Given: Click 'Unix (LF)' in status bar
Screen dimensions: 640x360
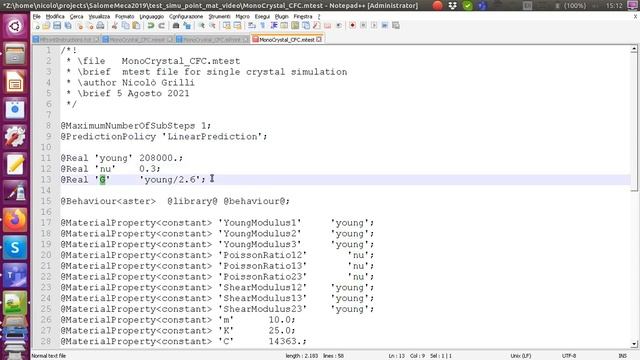Looking at the screenshot, I should [x=521, y=356].
